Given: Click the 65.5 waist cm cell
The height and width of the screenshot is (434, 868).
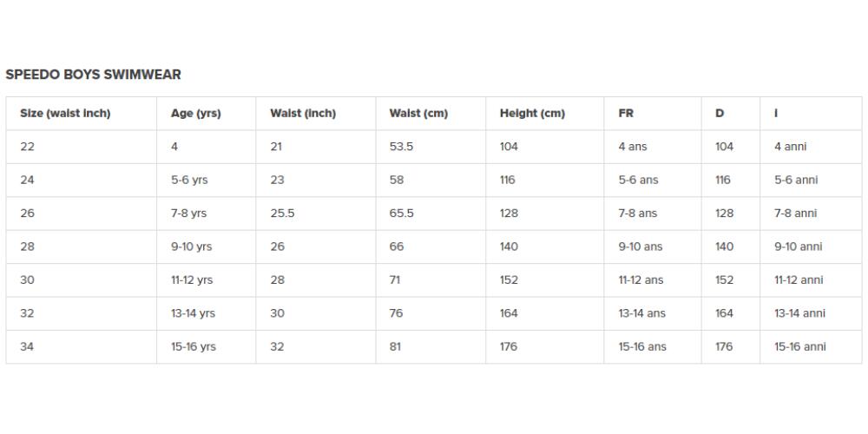Looking at the screenshot, I should click(402, 214).
